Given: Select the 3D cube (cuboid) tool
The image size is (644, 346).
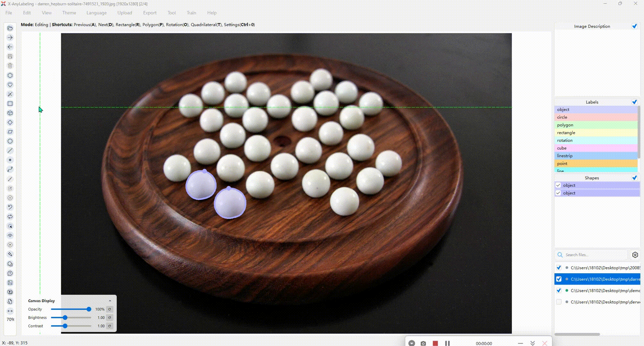Looking at the screenshot, I should point(10,113).
